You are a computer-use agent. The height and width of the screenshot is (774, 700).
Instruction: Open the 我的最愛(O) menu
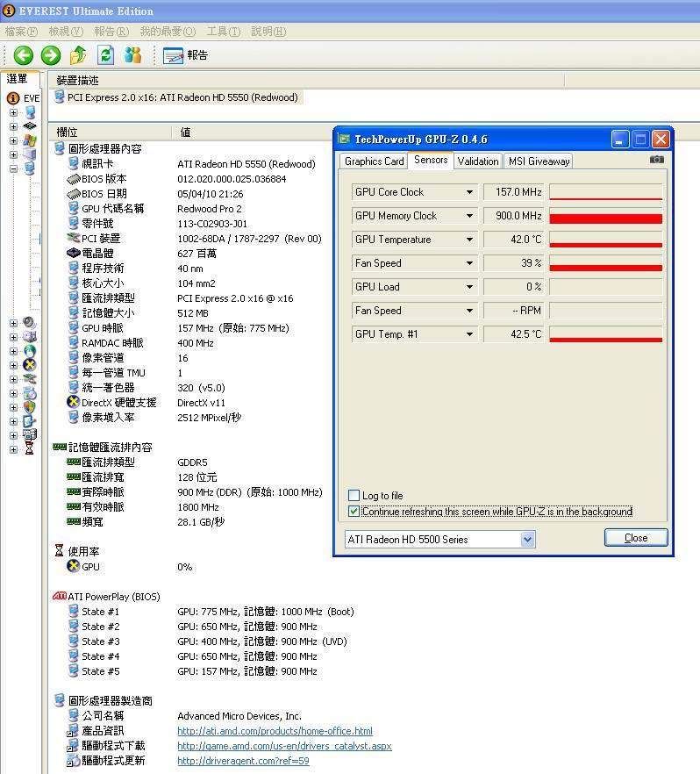(168, 31)
